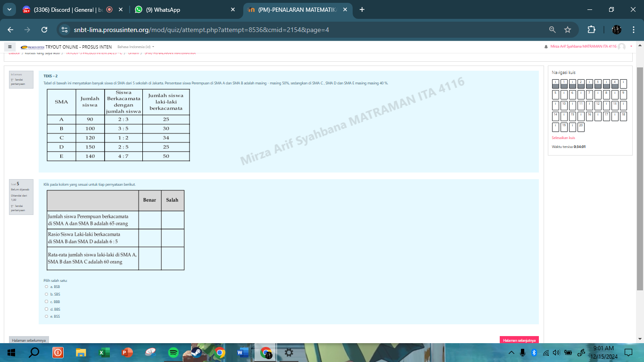Image resolution: width=644 pixels, height=362 pixels.
Task: Open the user name profile link
Action: 583,47
